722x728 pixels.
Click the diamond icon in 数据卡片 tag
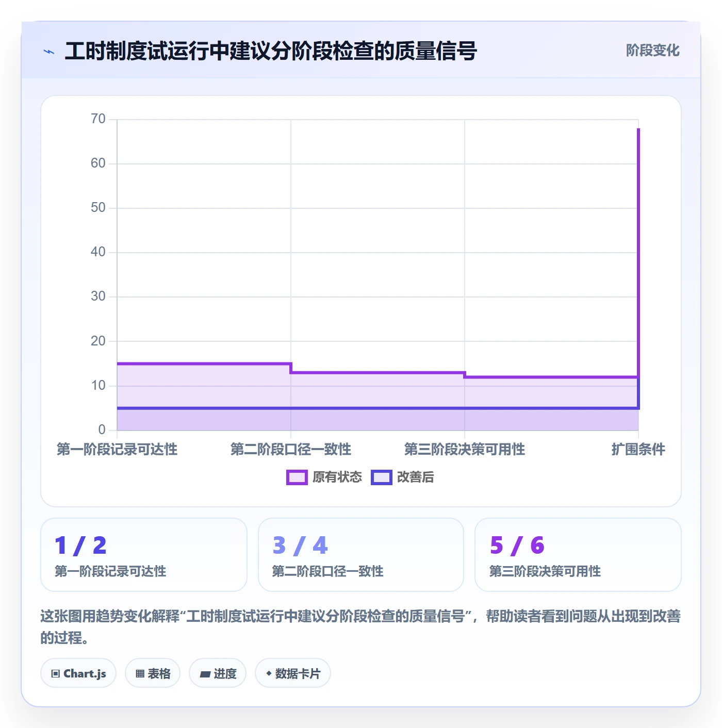pos(269,673)
